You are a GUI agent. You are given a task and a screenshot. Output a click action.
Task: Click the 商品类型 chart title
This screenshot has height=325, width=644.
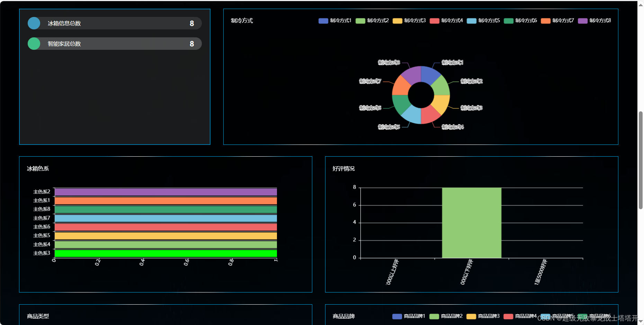(x=38, y=316)
